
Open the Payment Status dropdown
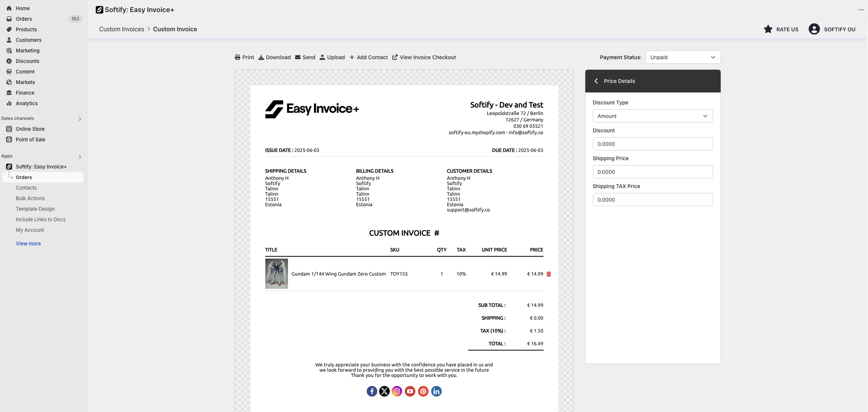(683, 57)
